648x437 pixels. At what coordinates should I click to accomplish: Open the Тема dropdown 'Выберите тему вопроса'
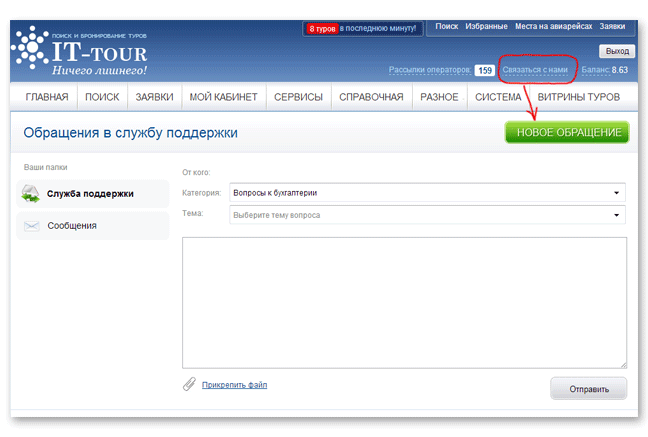click(427, 215)
